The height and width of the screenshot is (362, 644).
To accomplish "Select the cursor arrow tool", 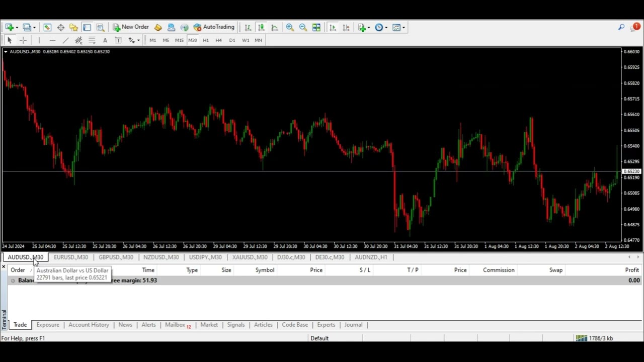I will [x=9, y=40].
